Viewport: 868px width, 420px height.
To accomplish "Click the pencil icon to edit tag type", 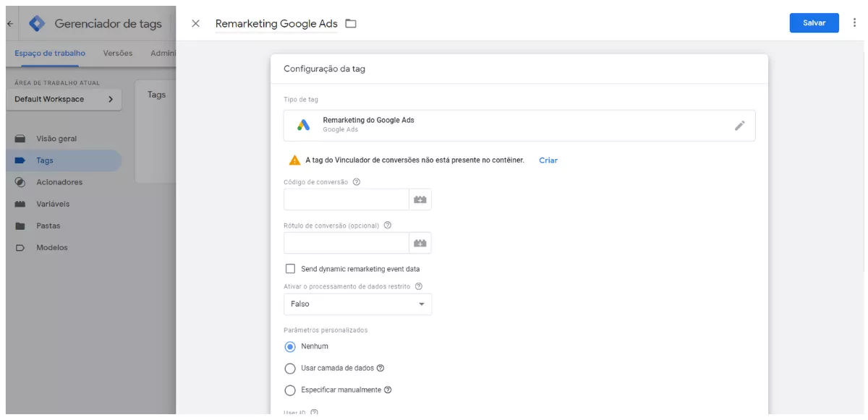I will 739,125.
